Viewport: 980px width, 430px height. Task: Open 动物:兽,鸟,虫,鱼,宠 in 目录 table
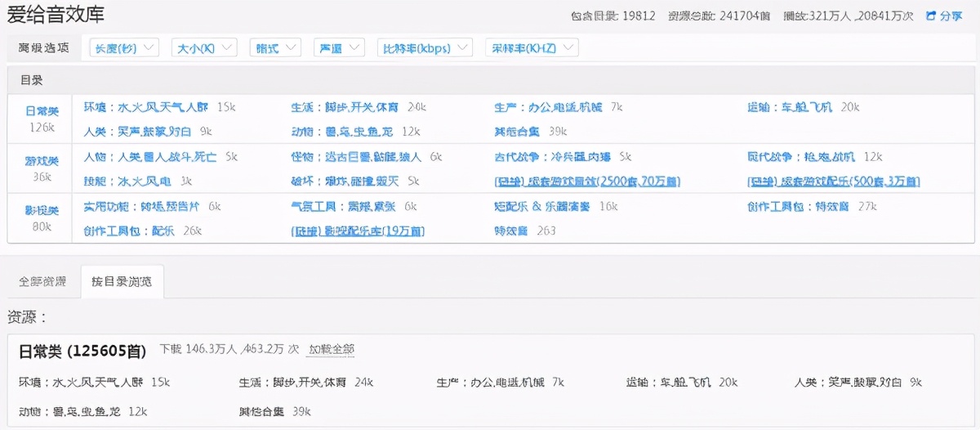(x=344, y=131)
